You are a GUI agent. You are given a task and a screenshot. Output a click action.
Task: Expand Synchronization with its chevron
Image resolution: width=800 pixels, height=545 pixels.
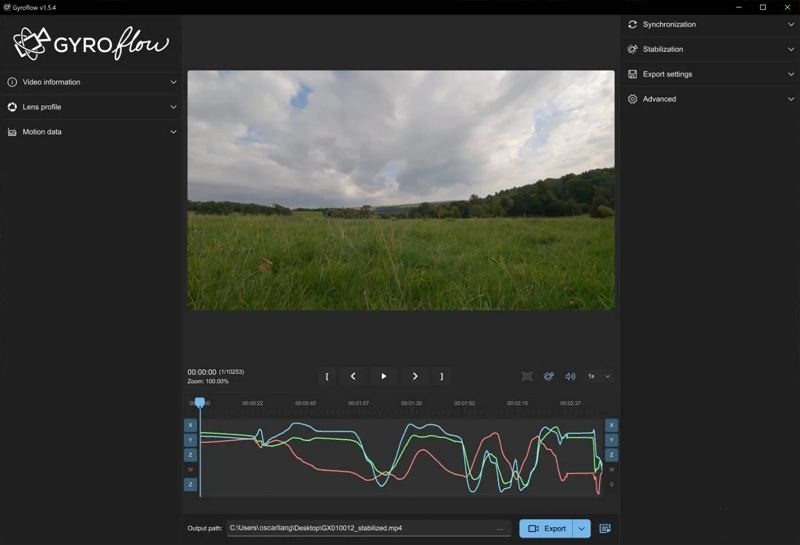tap(791, 24)
